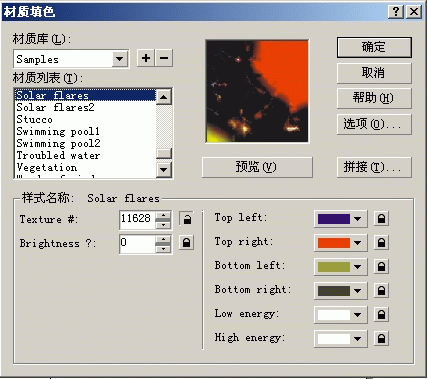
Task: Select Stucco in the material list
Action: pyautogui.click(x=85, y=119)
